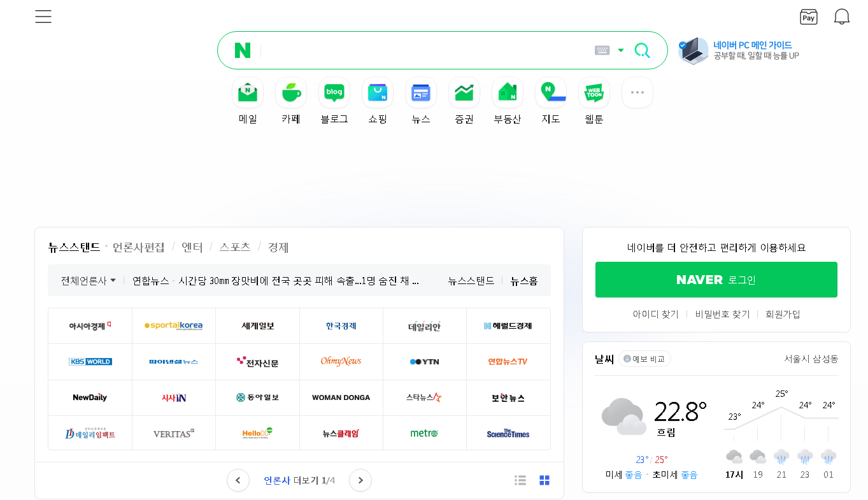Open VERITAS press logo
868x500 pixels.
(174, 433)
